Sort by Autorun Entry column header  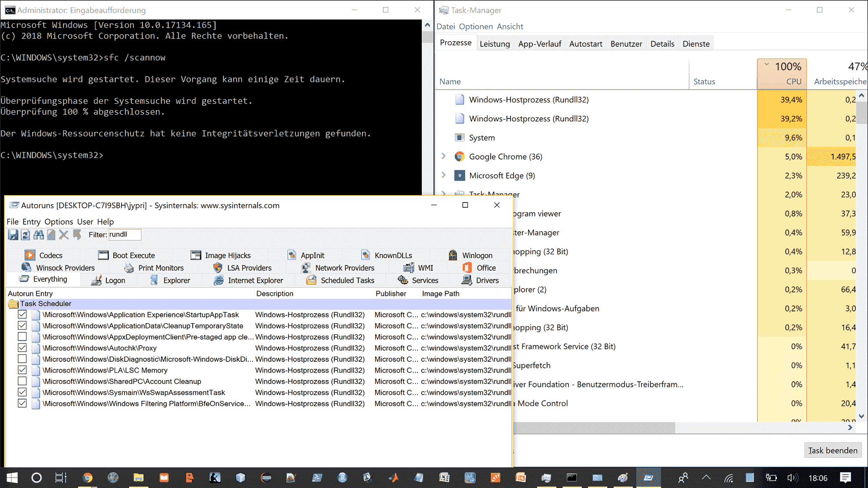tap(130, 294)
